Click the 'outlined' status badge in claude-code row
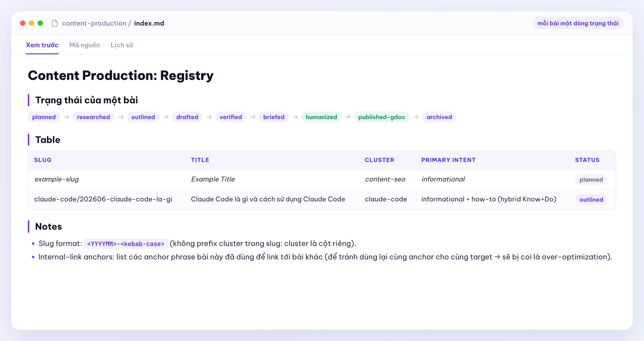The width and height of the screenshot is (644, 341). (x=591, y=200)
